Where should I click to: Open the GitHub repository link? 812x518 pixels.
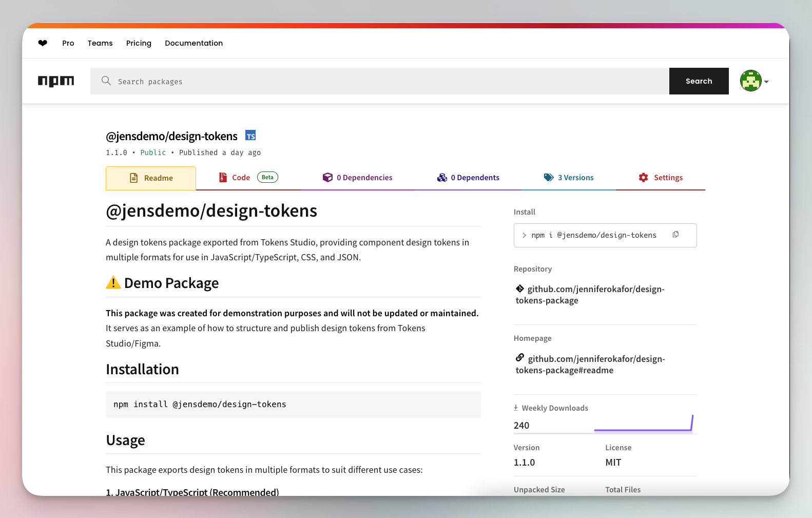590,295
